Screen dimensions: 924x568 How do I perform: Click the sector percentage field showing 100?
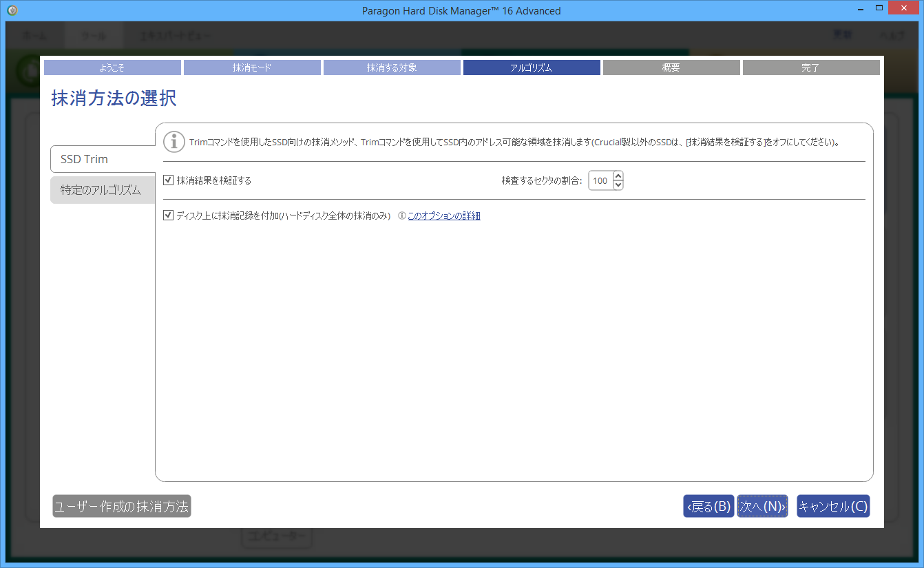[600, 180]
